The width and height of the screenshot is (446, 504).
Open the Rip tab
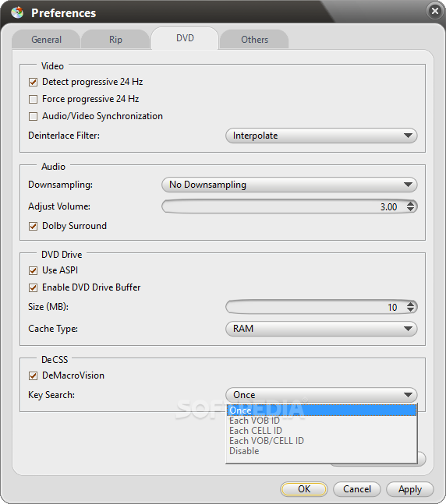click(x=115, y=40)
